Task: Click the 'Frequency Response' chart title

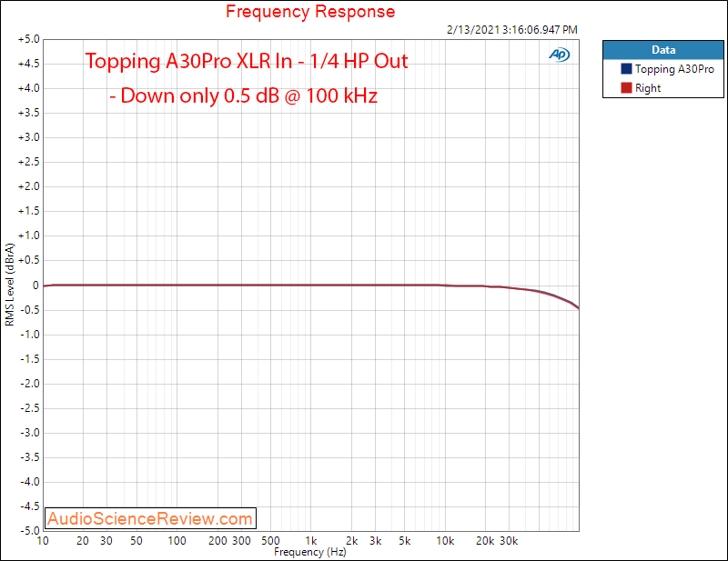Action: tap(310, 11)
